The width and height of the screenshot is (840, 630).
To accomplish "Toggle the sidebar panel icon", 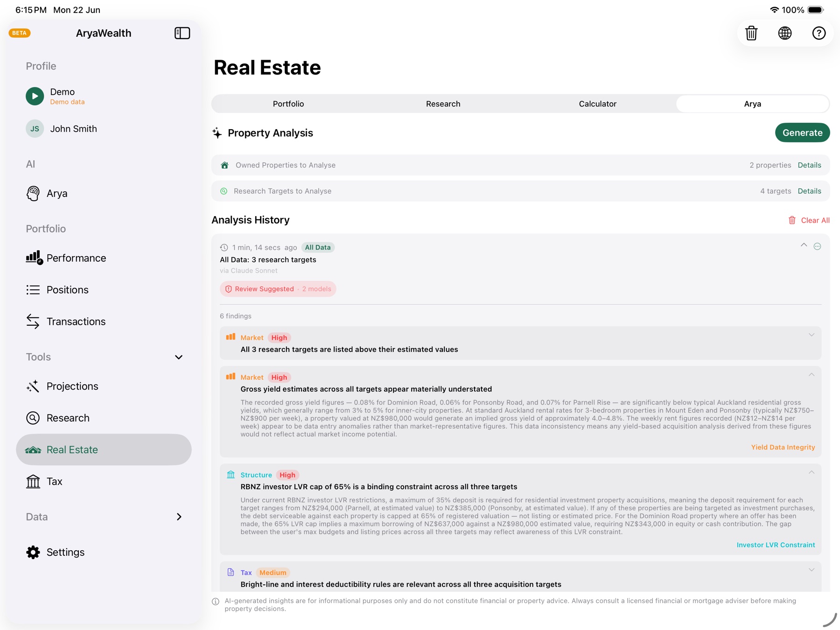I will coord(182,33).
